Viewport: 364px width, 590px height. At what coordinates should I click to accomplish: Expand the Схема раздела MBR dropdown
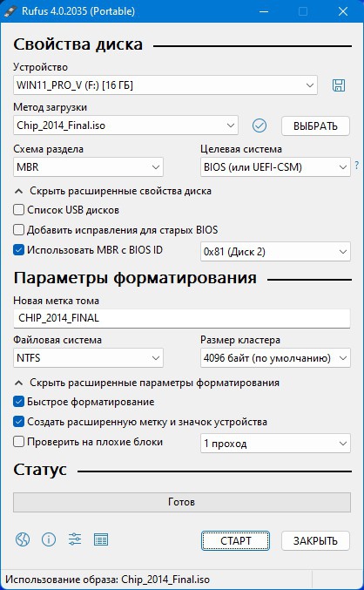coord(88,166)
